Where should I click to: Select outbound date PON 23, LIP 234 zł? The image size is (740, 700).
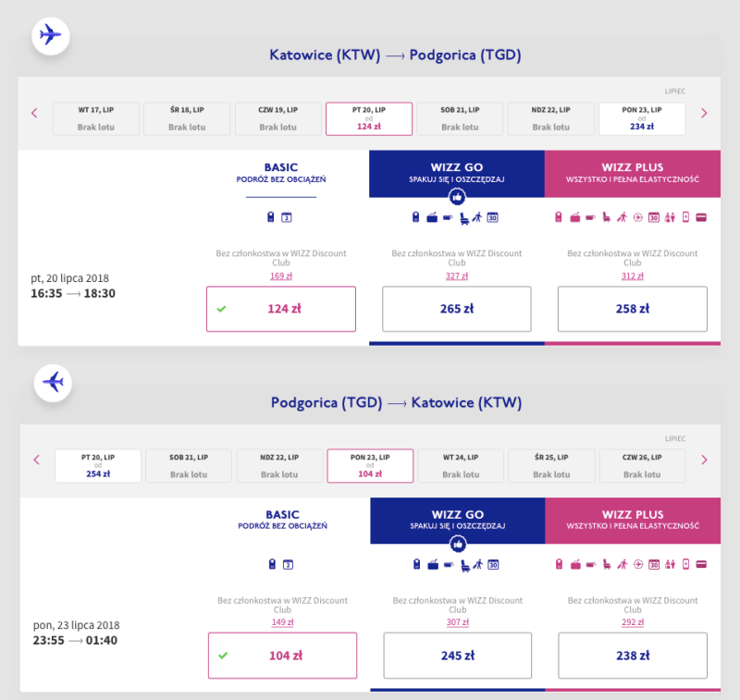642,119
